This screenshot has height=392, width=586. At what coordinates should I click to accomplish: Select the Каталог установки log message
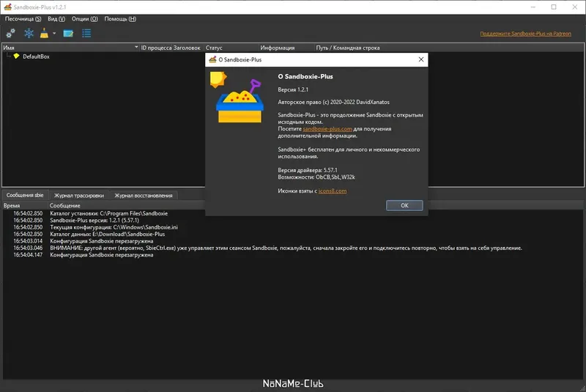(108, 213)
